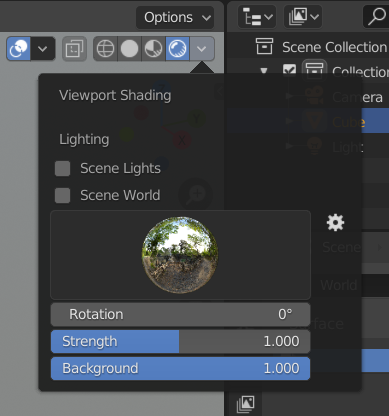Screen dimensions: 389x416
Task: Click the HDRI sphere preview thumbnail
Action: (180, 255)
